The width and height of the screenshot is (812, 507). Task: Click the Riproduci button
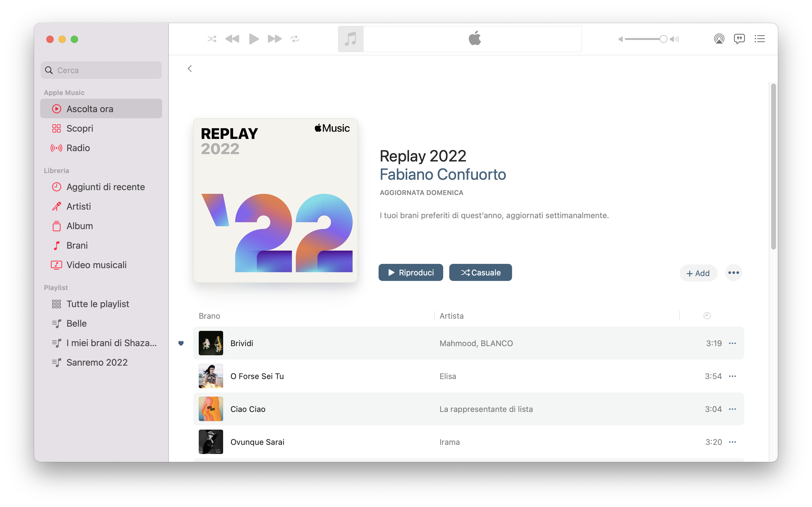tap(411, 272)
